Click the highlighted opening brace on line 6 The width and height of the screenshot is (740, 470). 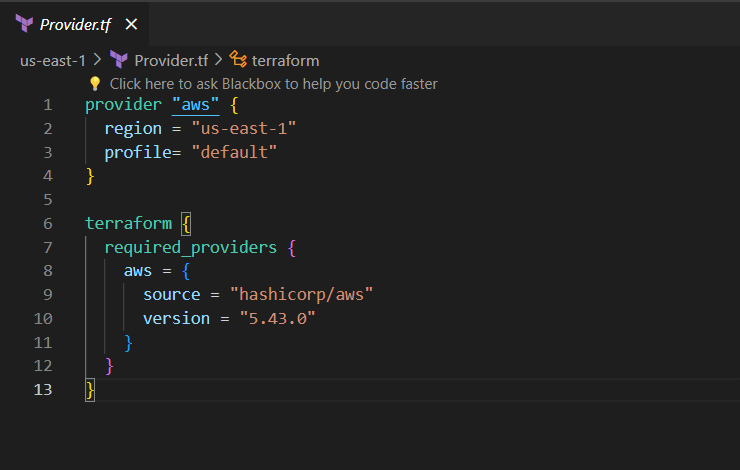click(x=186, y=224)
